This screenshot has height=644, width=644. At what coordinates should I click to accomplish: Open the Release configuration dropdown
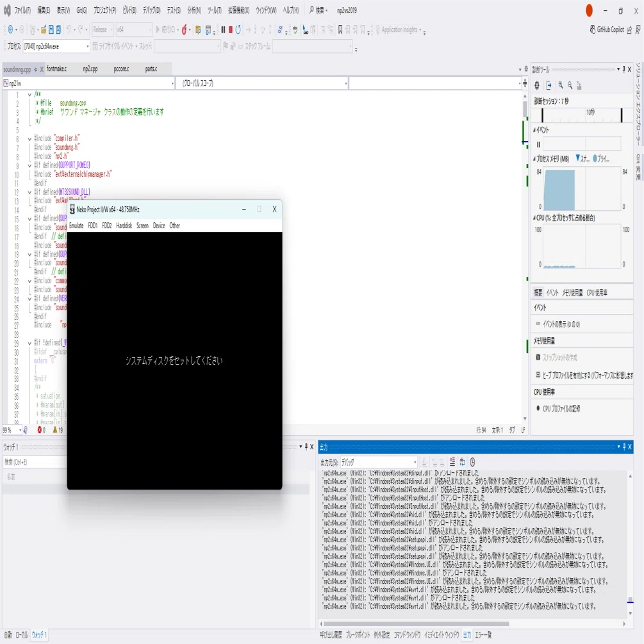(x=103, y=29)
